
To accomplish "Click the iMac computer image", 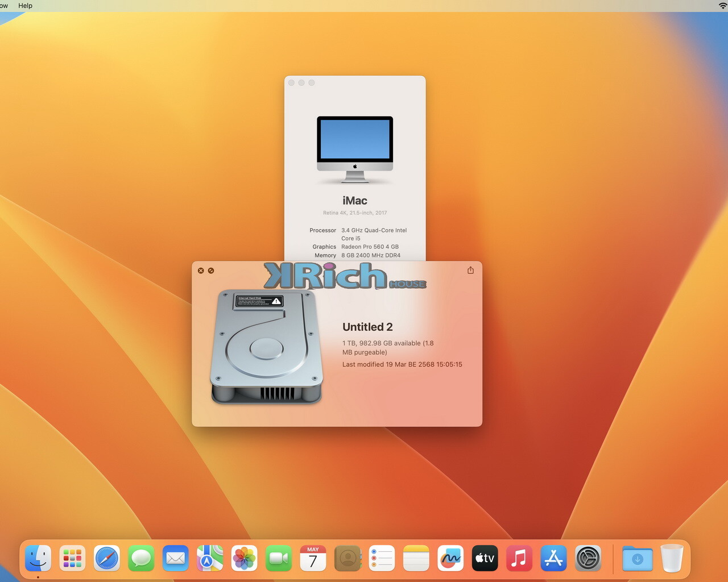I will pyautogui.click(x=355, y=149).
